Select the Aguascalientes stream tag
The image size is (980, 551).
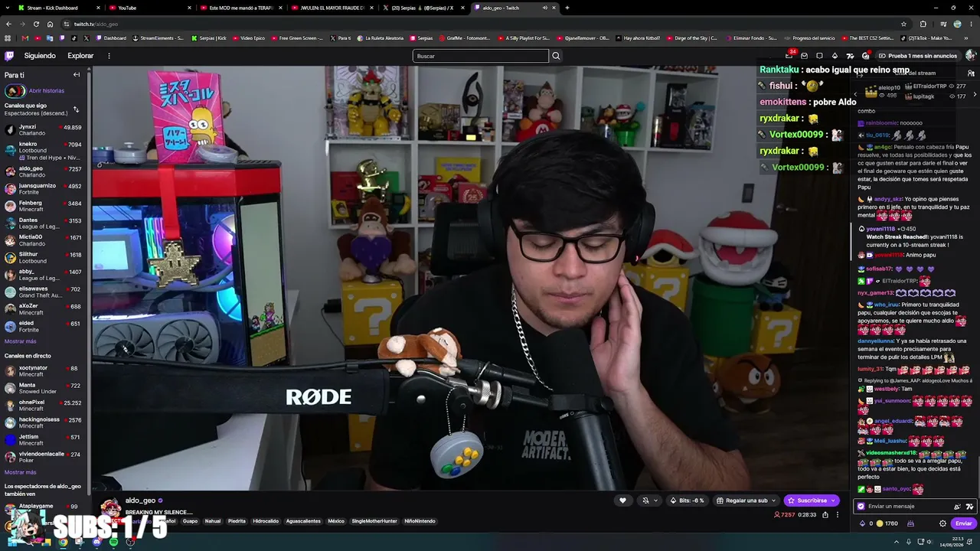coord(303,521)
